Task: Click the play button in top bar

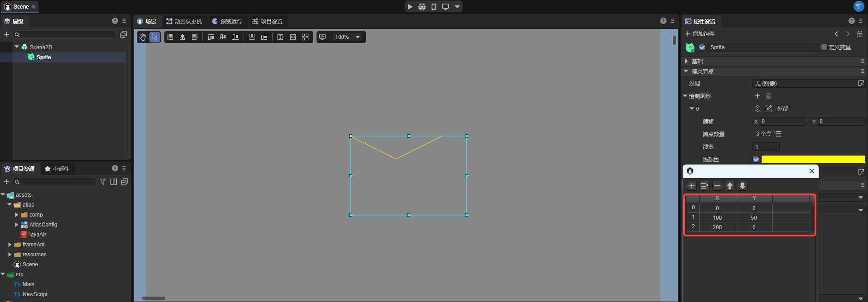Action: pyautogui.click(x=410, y=7)
